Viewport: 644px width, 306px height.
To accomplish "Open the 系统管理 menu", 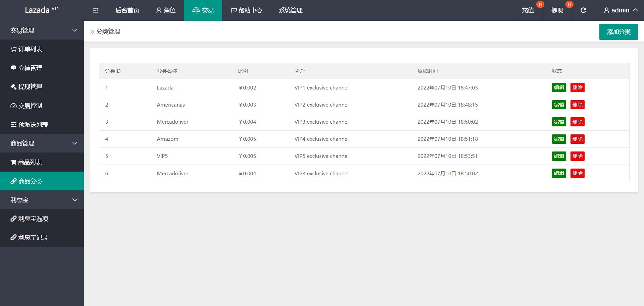I will 291,10.
